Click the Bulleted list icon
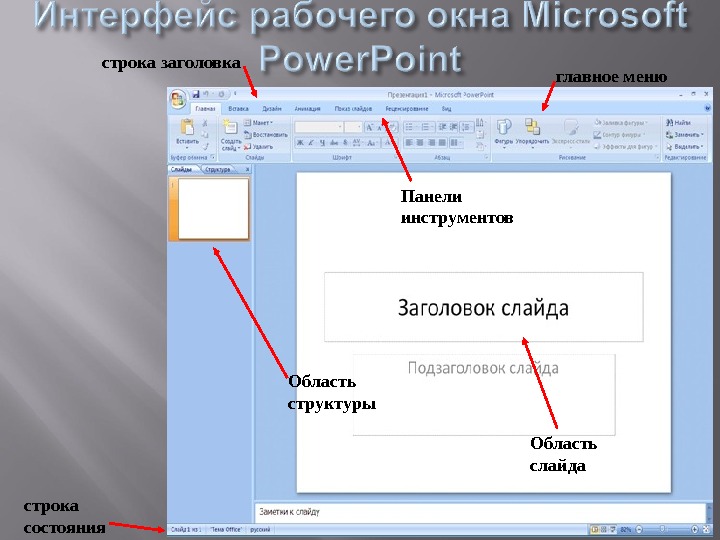Image resolution: width=720 pixels, height=540 pixels. (410, 127)
